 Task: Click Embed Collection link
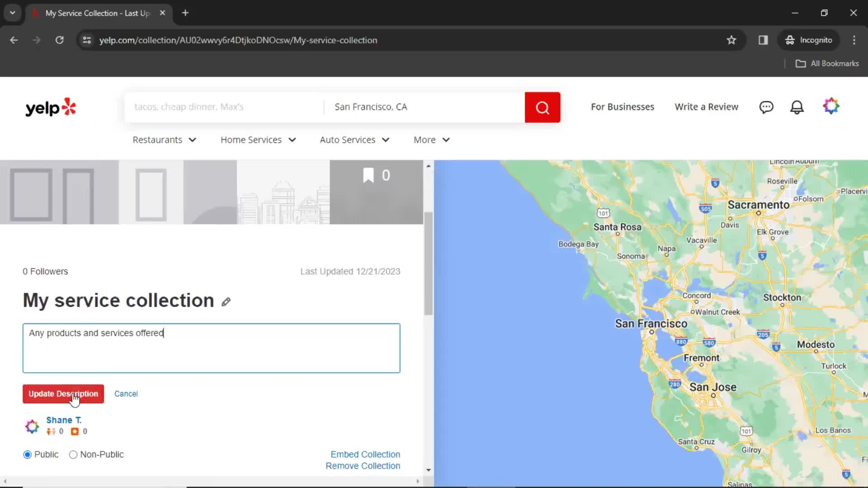[365, 455]
